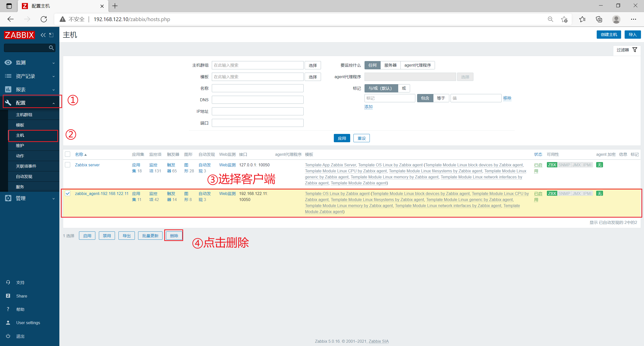Select 等于 tag operator
This screenshot has height=346, width=644.
(x=441, y=98)
